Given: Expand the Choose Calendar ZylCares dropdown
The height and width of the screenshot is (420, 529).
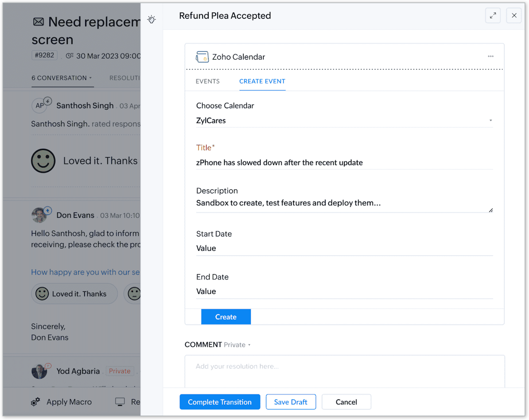Looking at the screenshot, I should [491, 120].
